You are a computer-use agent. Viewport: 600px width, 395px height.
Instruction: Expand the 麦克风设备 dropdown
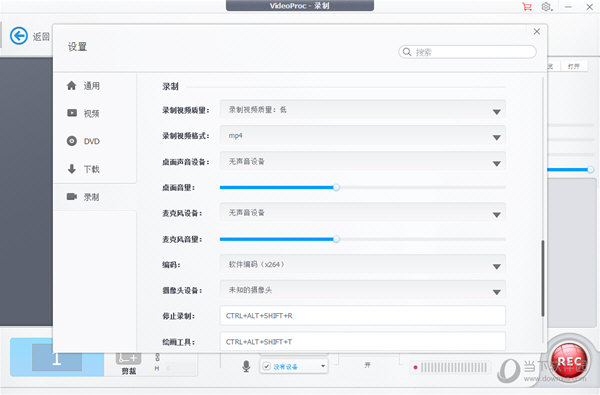[x=362, y=213]
